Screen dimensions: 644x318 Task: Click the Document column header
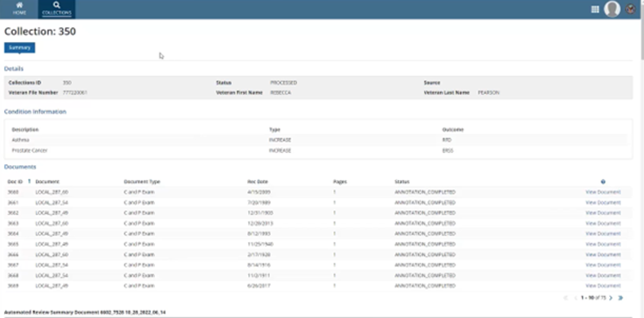click(x=47, y=181)
